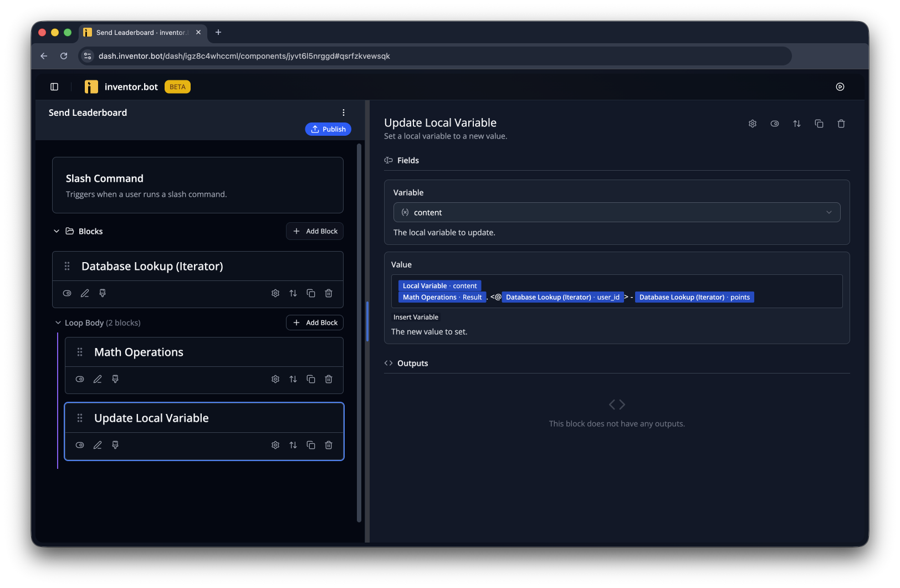Image resolution: width=900 pixels, height=588 pixels.
Task: Toggle visibility of Update Local Variable block
Action: click(80, 445)
